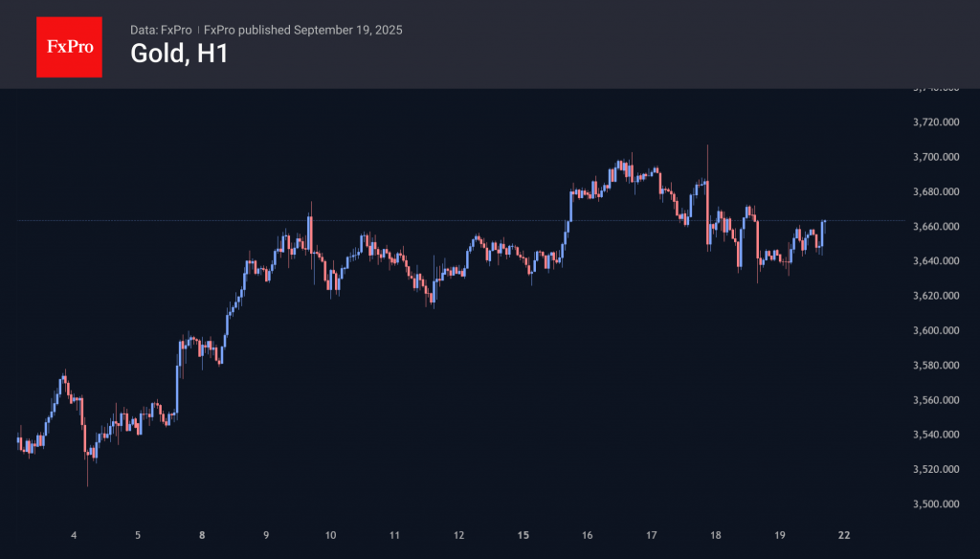
Task: Select date label 10 on time axis
Action: click(x=330, y=536)
